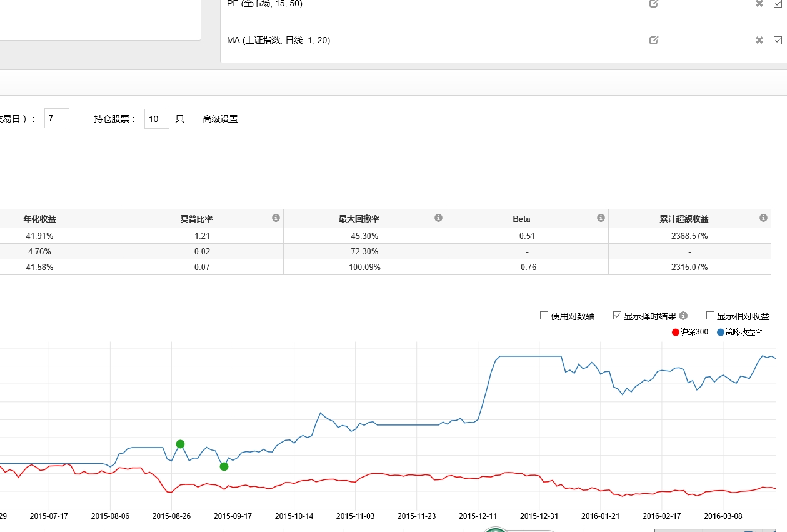The height and width of the screenshot is (532, 787).
Task: Select the upper green timing marker on chart
Action: click(180, 444)
